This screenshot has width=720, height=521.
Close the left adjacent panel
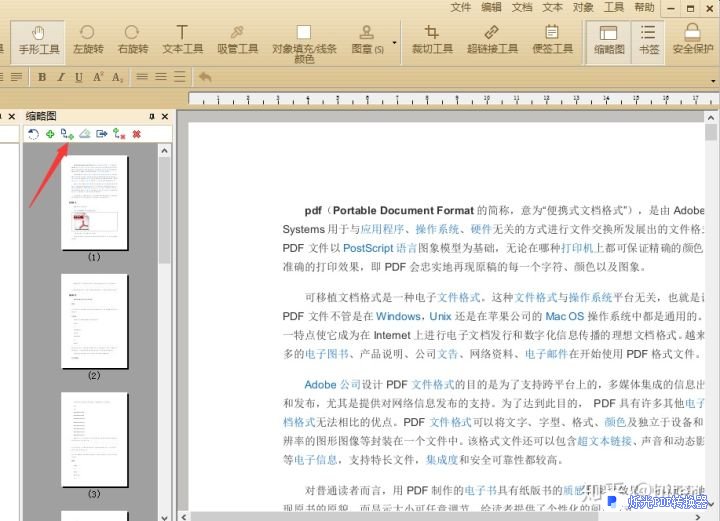(x=12, y=117)
